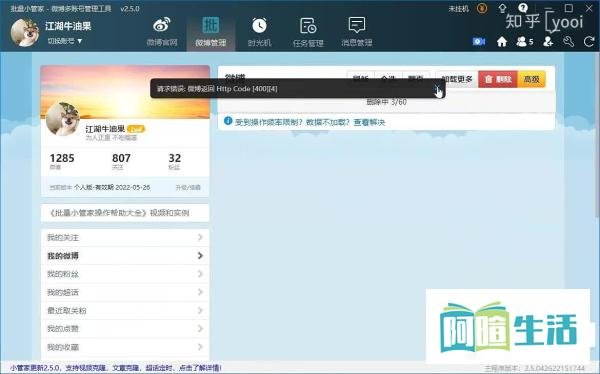Screen dimensions: 600x374
Task: Open settings with the wrench icon
Action: point(568,41)
